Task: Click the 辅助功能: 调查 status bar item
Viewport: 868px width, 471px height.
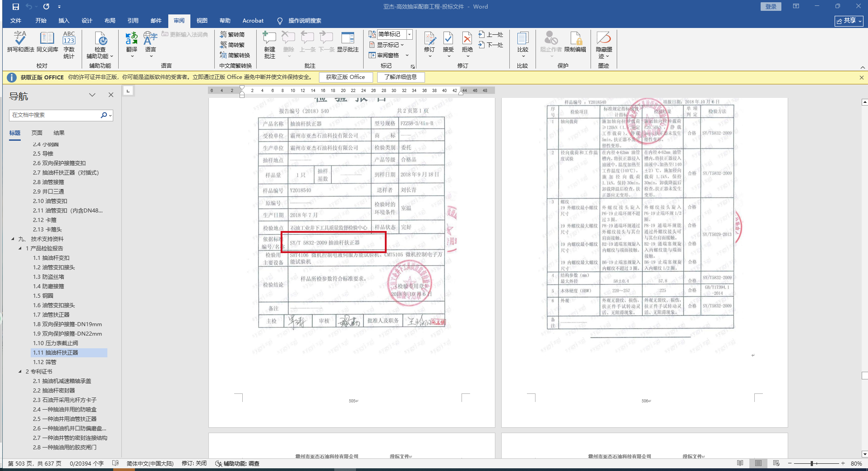Action: [x=237, y=464]
